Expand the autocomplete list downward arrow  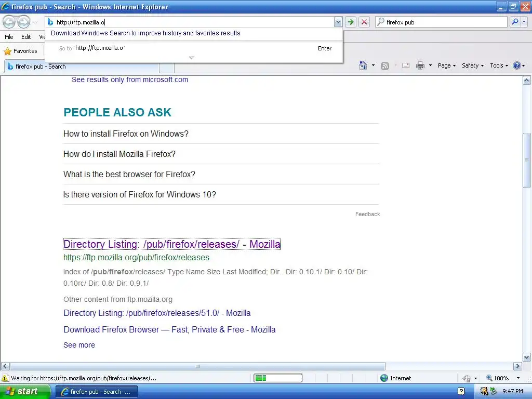pos(191,58)
